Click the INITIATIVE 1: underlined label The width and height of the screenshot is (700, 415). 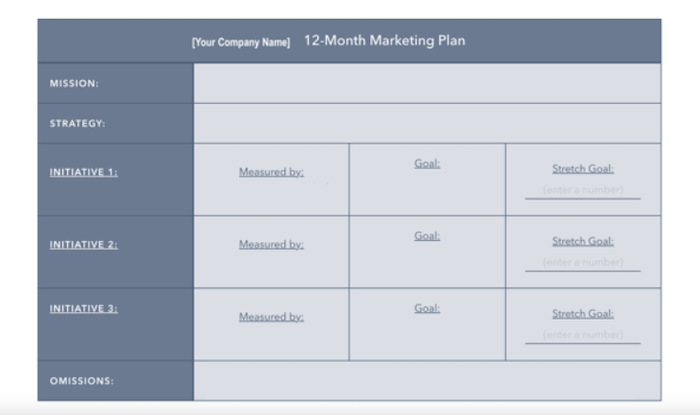[83, 172]
